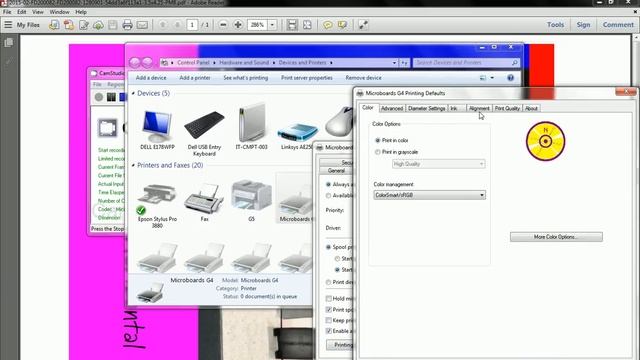640x360 pixels.
Task: Switch to the Print Quality tab
Action: click(x=507, y=108)
